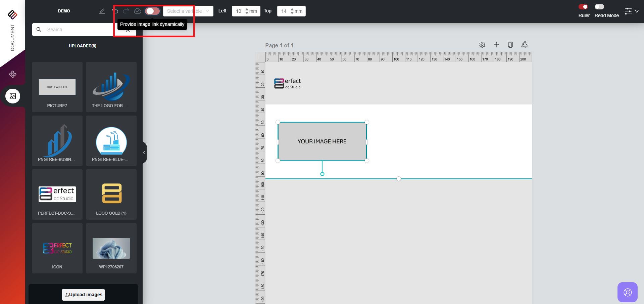Open the Select a variable dropdown
Screen dimensions: 644x304
tap(188, 11)
